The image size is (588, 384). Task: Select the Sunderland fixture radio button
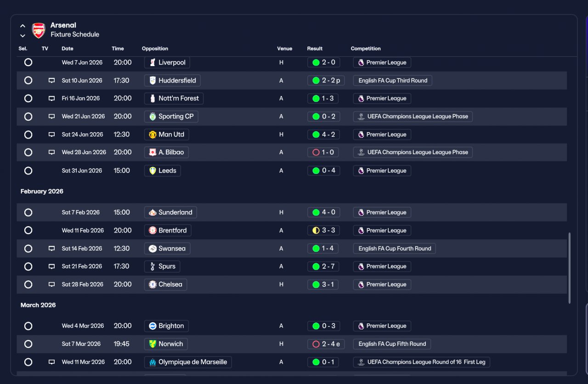click(28, 212)
